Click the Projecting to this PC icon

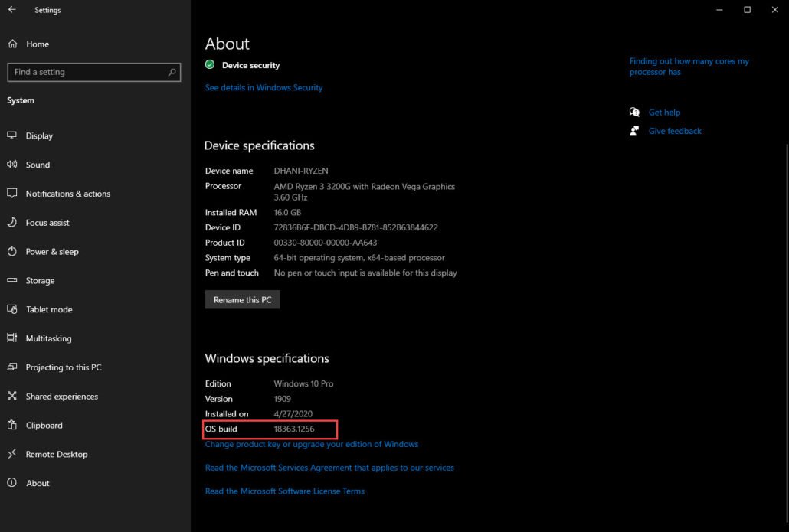coord(12,367)
